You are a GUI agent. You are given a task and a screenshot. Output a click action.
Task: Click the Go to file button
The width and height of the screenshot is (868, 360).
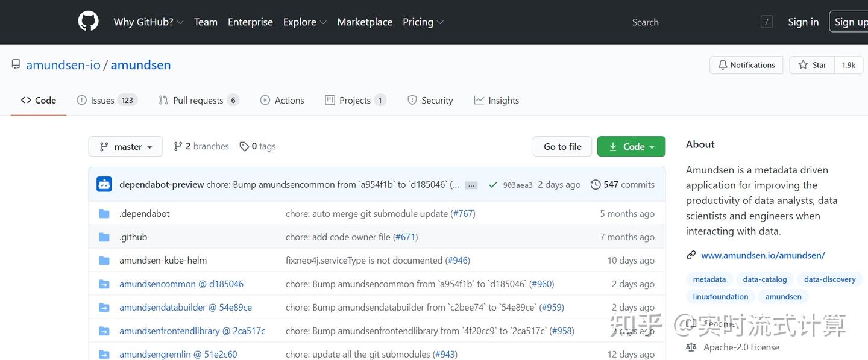562,146
